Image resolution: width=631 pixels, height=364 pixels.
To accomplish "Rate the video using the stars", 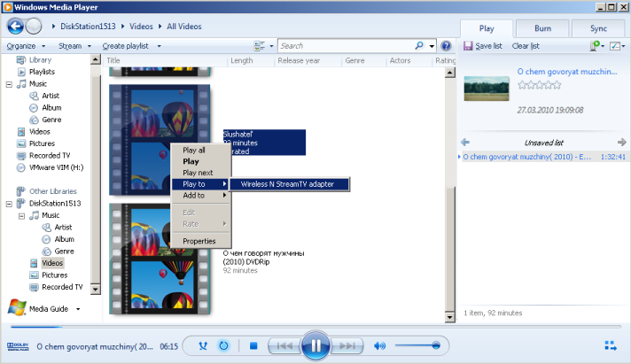I will click(x=539, y=85).
